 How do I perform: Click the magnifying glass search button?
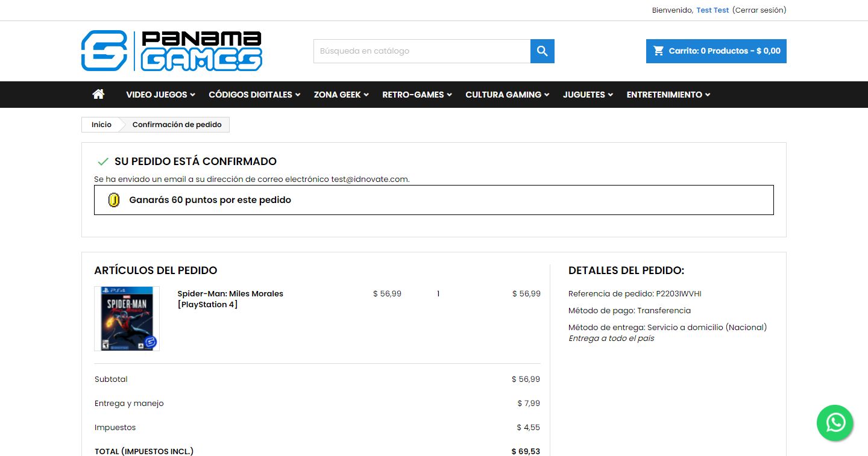tap(542, 51)
